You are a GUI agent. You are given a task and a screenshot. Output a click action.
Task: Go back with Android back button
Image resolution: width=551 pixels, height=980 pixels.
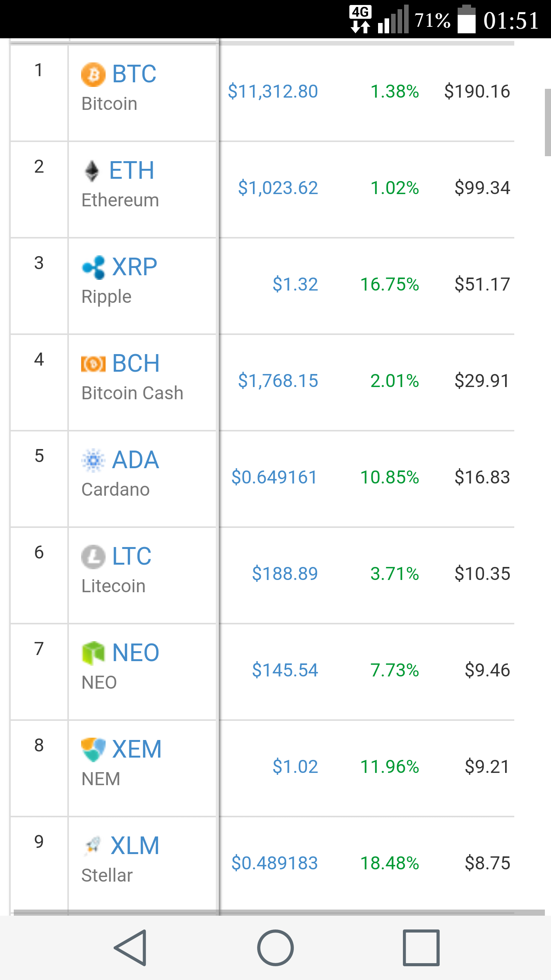(130, 947)
